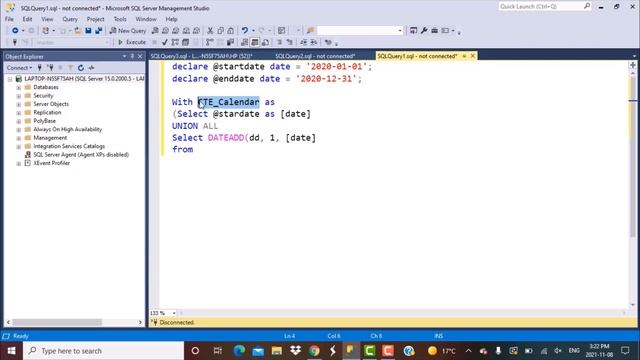The image size is (640, 360).
Task: Click the Increase Indent icon
Action: 314,42
